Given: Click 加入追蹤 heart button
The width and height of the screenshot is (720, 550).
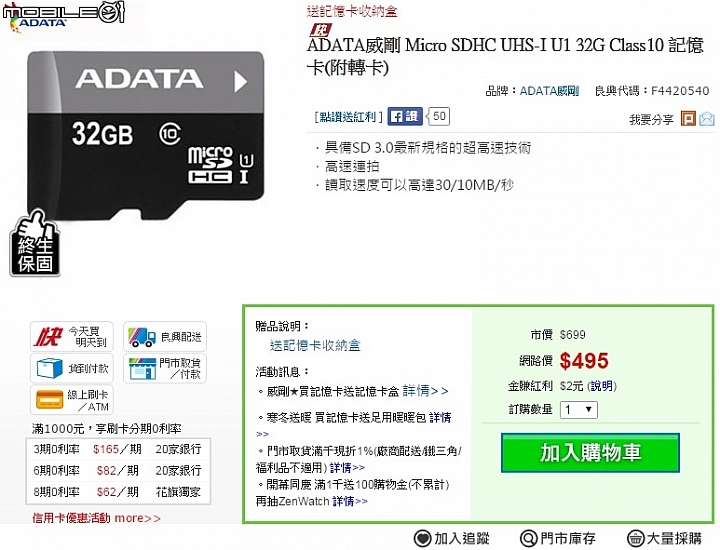Looking at the screenshot, I should coord(451,538).
